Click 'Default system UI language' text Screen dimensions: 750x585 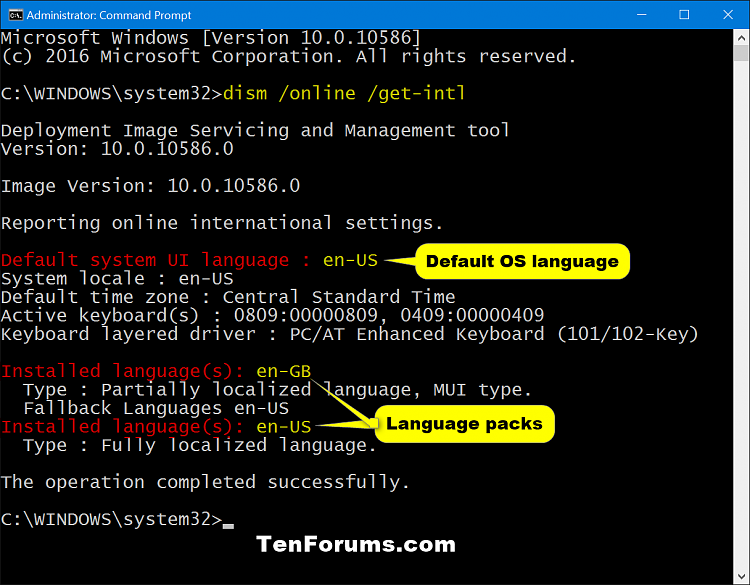pyautogui.click(x=145, y=261)
